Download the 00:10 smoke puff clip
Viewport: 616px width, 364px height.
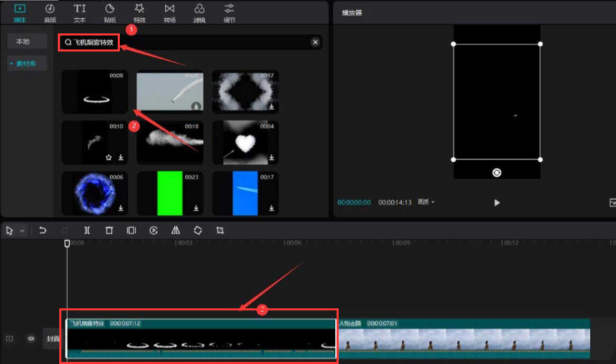tap(121, 157)
